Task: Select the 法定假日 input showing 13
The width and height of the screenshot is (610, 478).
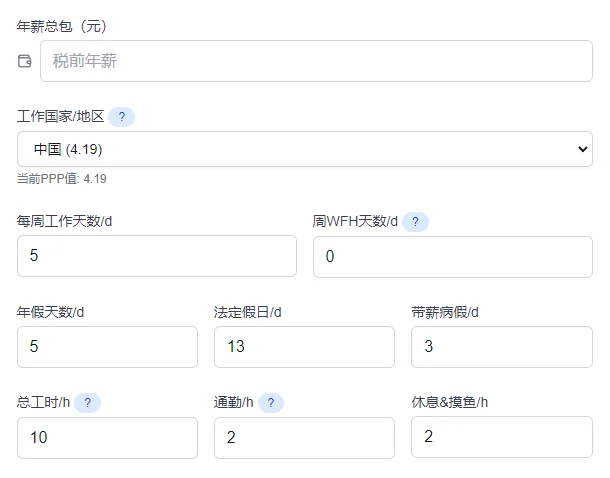Action: coord(304,347)
